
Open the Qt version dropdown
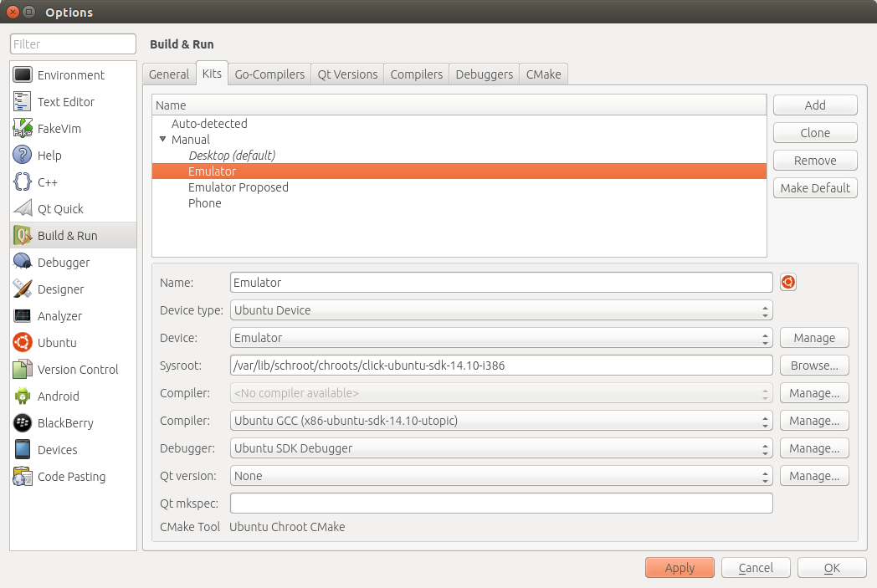pos(500,476)
